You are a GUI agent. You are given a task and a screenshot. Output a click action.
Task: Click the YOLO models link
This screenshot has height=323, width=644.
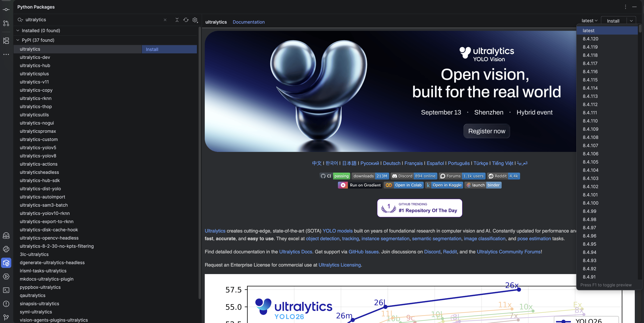pos(338,231)
